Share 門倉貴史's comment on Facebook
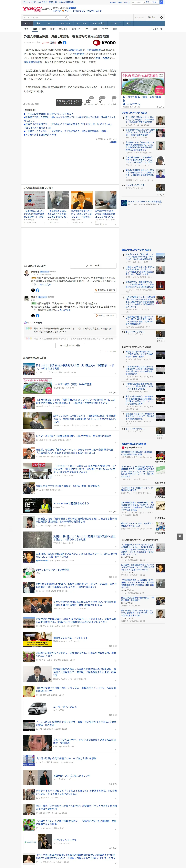Screen dimensions: 186x868 pyautogui.click(x=38, y=290)
